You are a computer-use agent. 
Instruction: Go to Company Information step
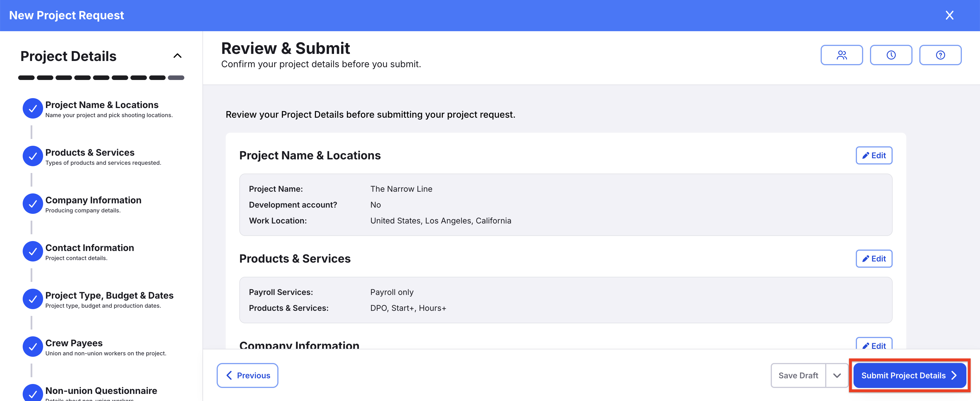93,200
